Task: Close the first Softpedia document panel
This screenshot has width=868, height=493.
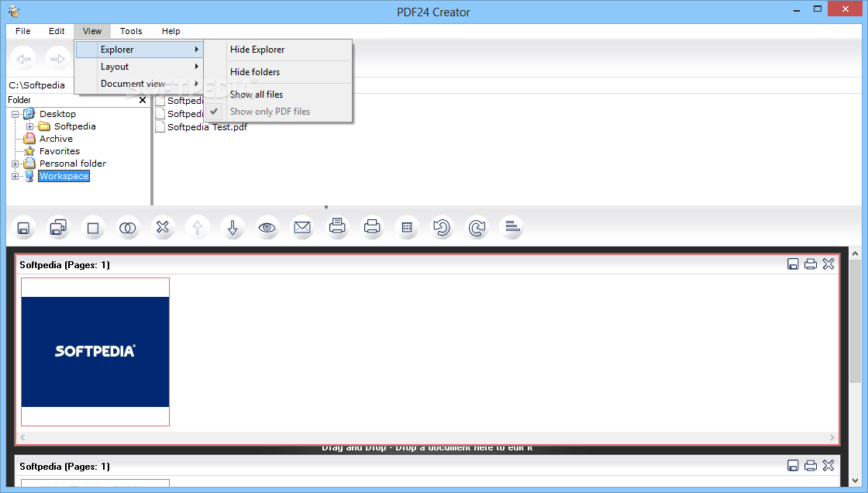Action: 828,264
